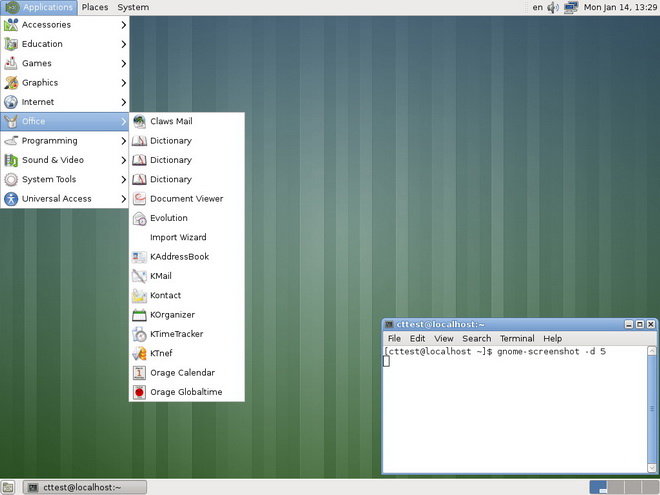Expand the System Tools submenu
This screenshot has width=660, height=495.
coord(65,179)
